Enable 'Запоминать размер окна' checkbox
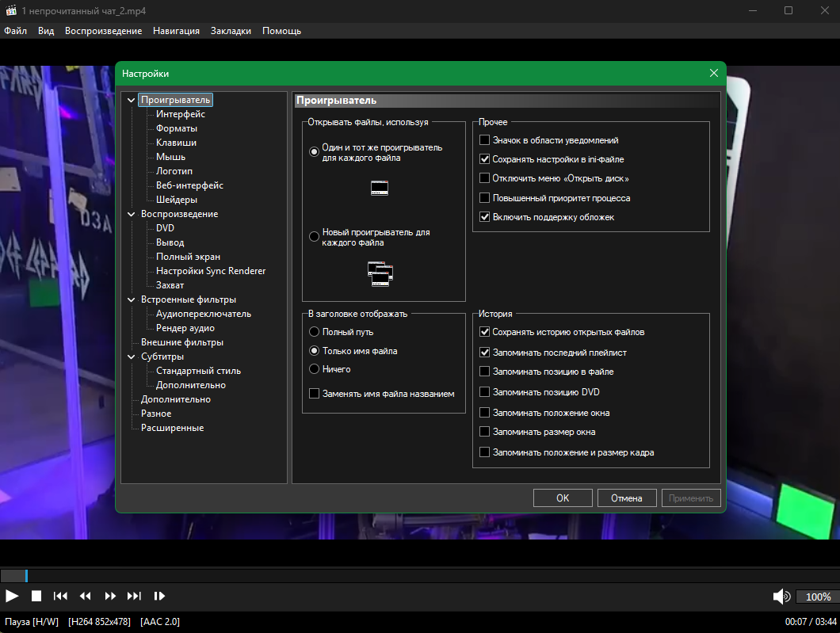 tap(484, 432)
